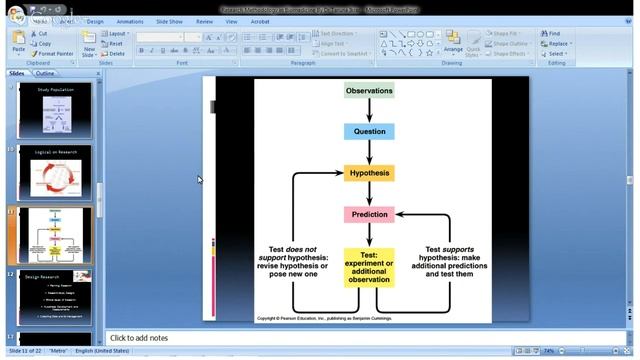The width and height of the screenshot is (640, 360).
Task: Click the Clear All Formatting button
Action: click(231, 38)
